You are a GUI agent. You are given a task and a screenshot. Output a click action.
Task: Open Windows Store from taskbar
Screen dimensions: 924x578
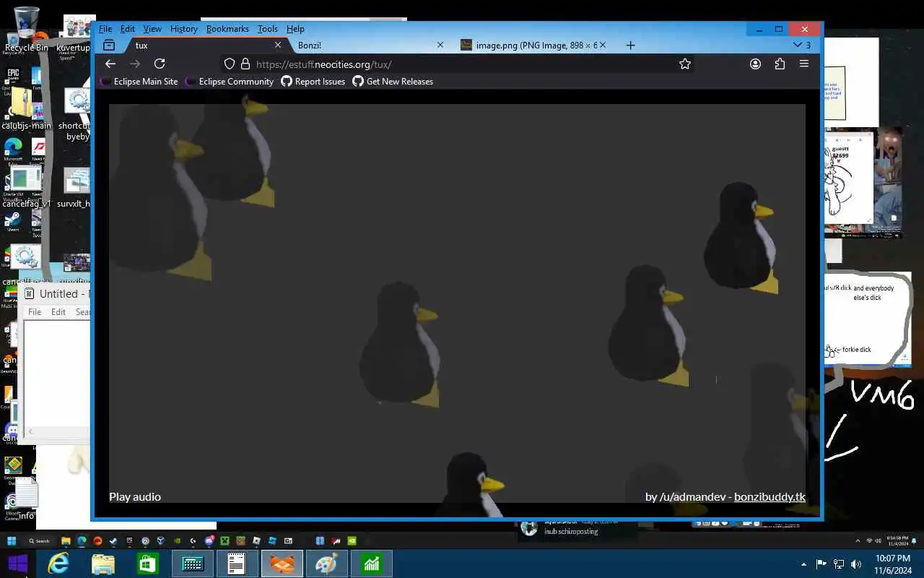148,564
